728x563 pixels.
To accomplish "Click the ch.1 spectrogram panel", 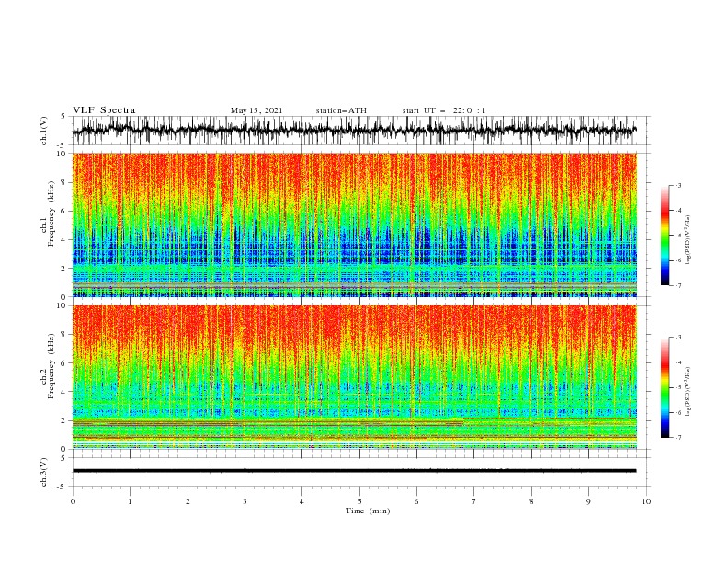I will tap(355, 224).
